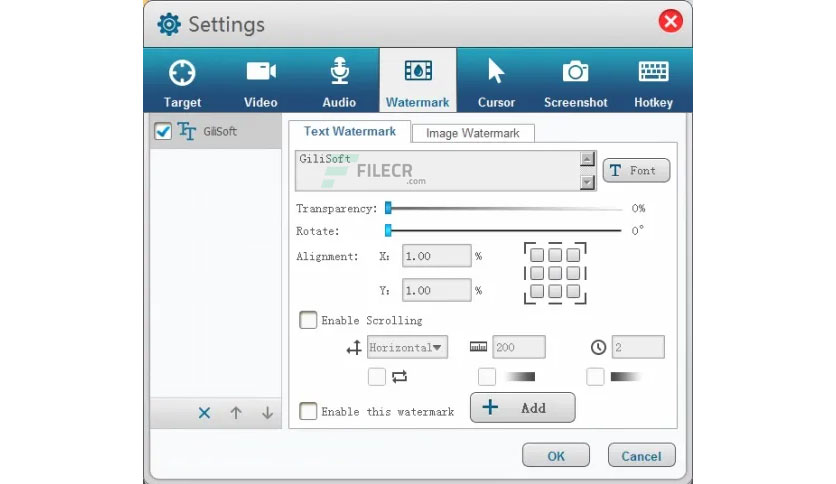
Task: Align watermark to middle-right grid cell
Action: pyautogui.click(x=573, y=273)
